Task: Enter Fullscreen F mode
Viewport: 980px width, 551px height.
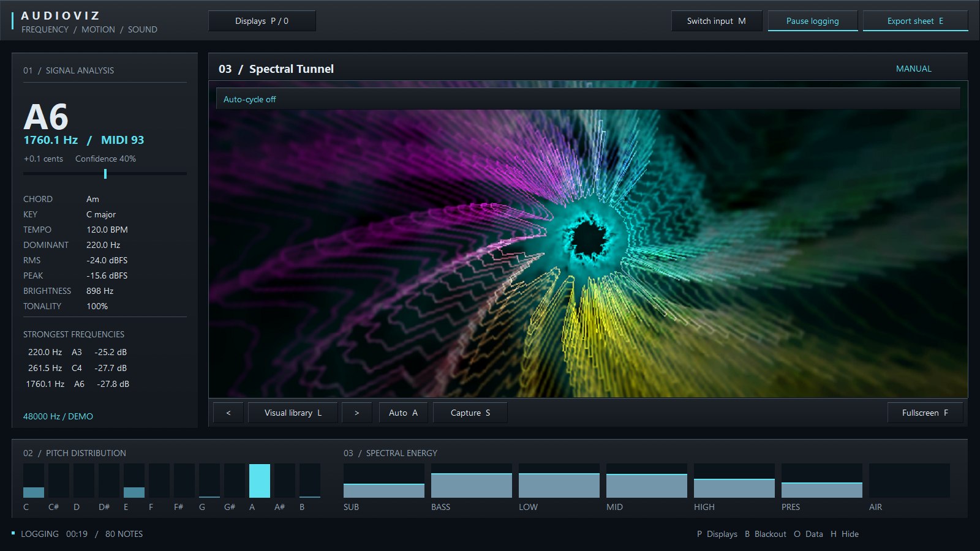Action: tap(925, 413)
